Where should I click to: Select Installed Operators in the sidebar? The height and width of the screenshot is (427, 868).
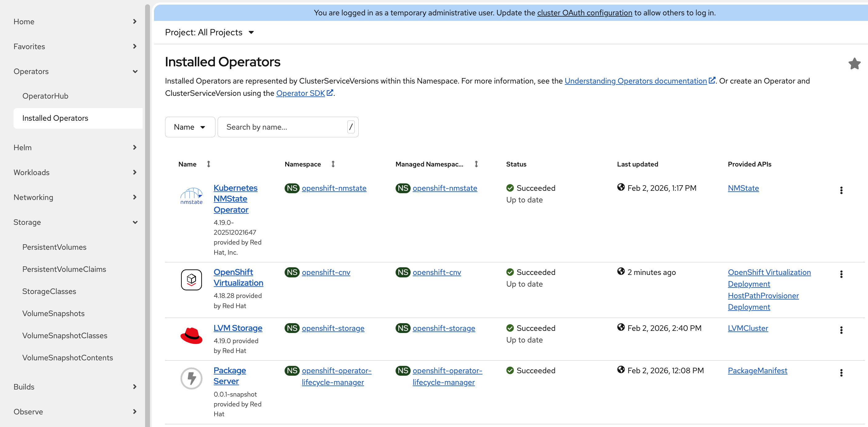(x=78, y=118)
